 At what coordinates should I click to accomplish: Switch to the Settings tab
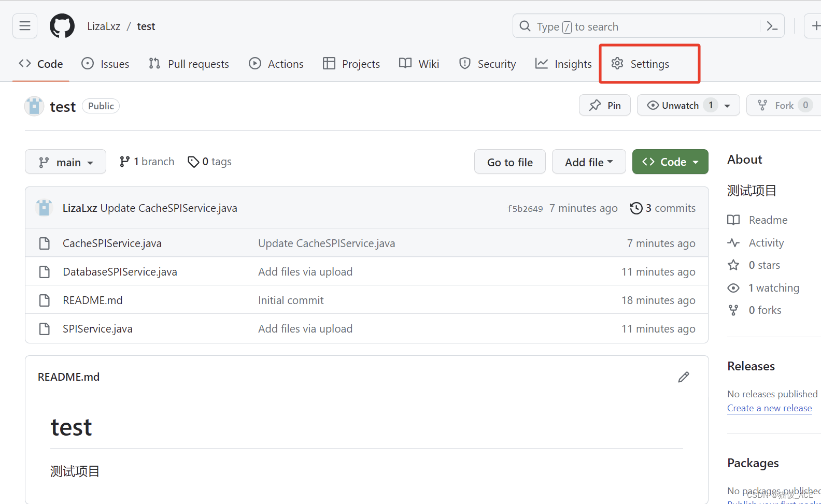point(640,64)
